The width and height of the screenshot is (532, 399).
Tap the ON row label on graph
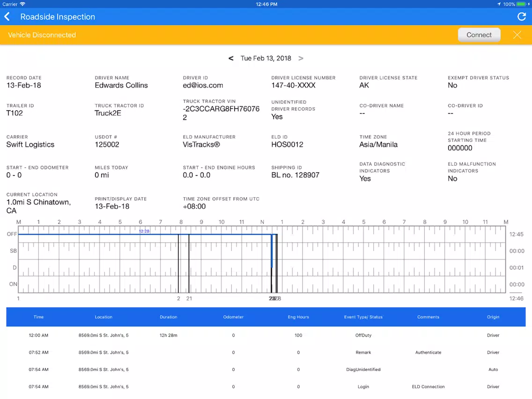point(13,284)
